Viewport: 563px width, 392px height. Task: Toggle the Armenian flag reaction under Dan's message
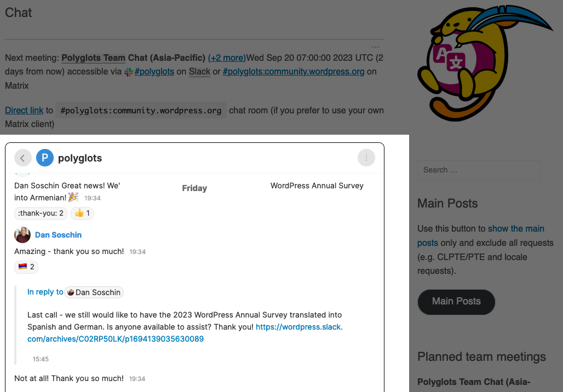click(x=26, y=267)
